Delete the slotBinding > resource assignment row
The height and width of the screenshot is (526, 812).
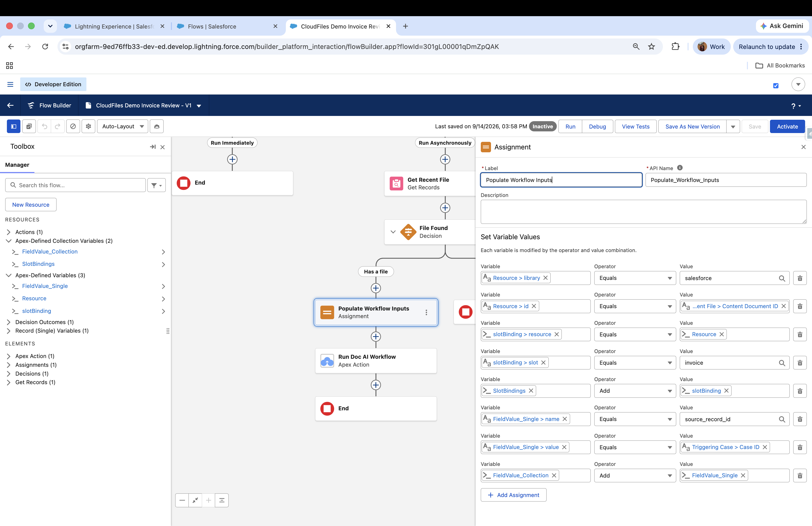click(800, 335)
